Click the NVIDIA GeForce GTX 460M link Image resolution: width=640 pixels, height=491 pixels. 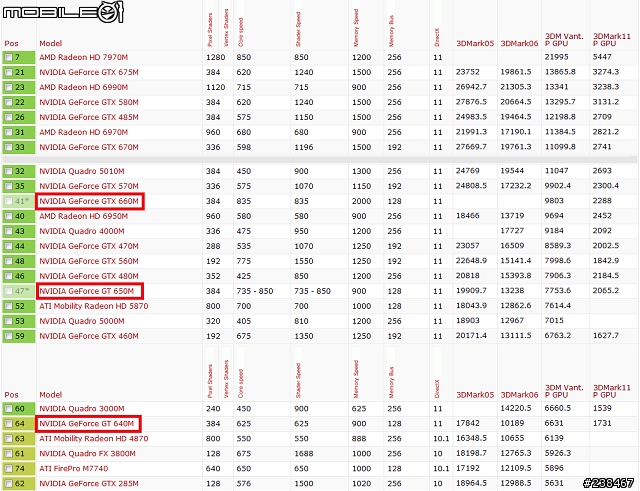pyautogui.click(x=89, y=336)
